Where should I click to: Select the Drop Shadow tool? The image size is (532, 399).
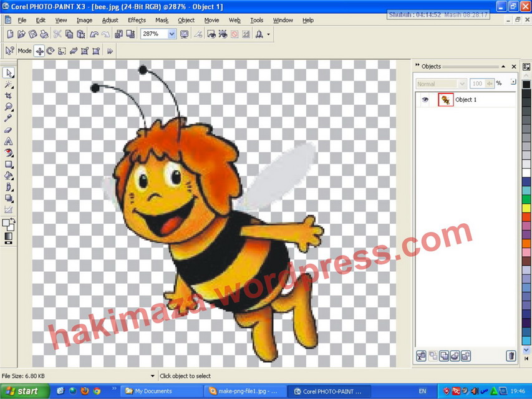[9, 198]
